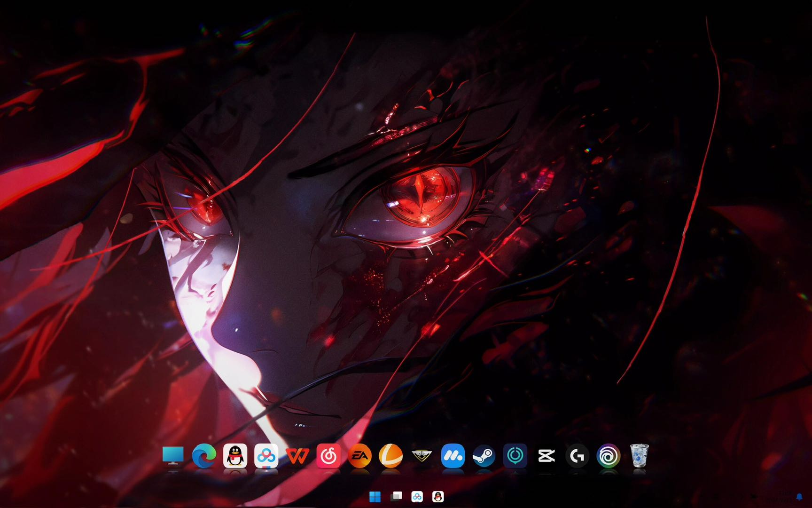Open This PC from the dock
The image size is (812, 508).
point(173,455)
